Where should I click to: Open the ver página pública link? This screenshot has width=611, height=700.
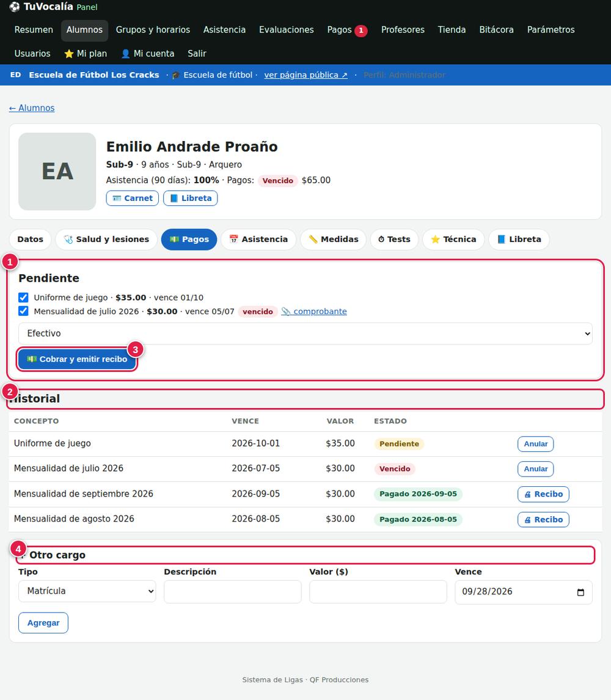coord(306,75)
